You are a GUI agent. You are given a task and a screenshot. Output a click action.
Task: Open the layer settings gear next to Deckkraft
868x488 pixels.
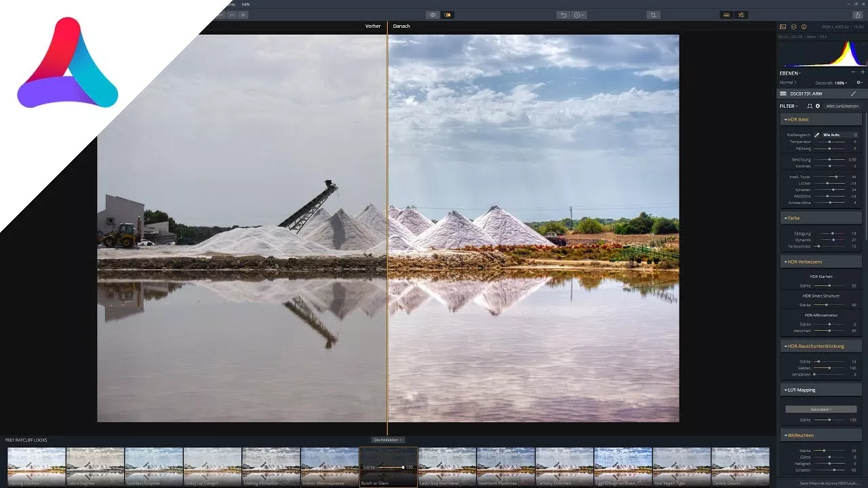point(859,81)
